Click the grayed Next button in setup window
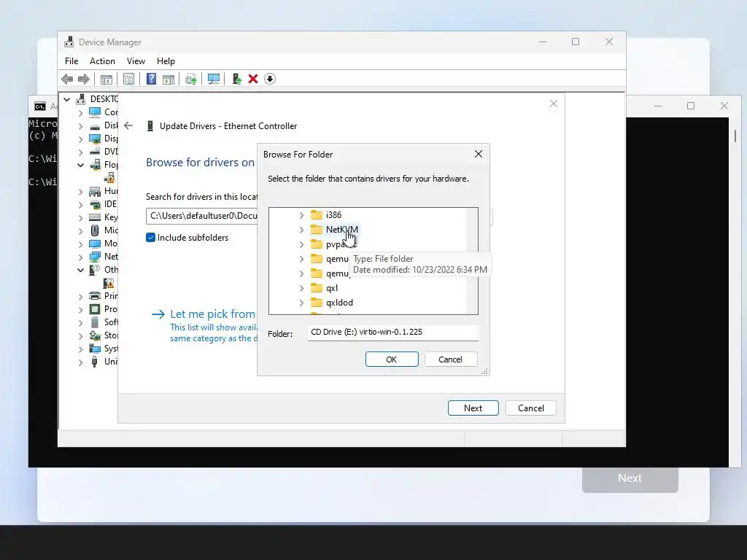This screenshot has width=747, height=560. coord(630,478)
